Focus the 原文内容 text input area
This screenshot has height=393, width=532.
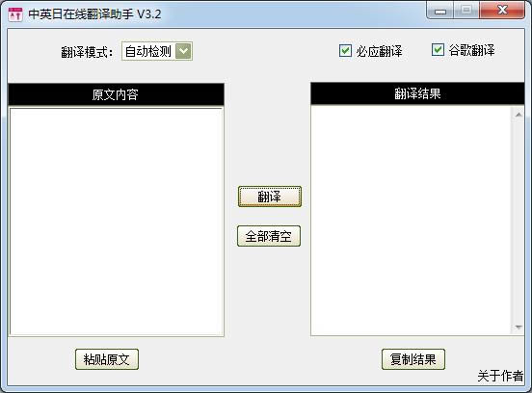click(116, 222)
